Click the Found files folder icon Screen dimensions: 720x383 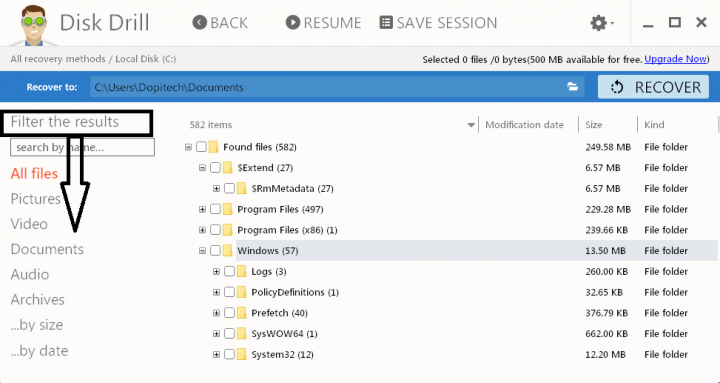click(x=213, y=147)
